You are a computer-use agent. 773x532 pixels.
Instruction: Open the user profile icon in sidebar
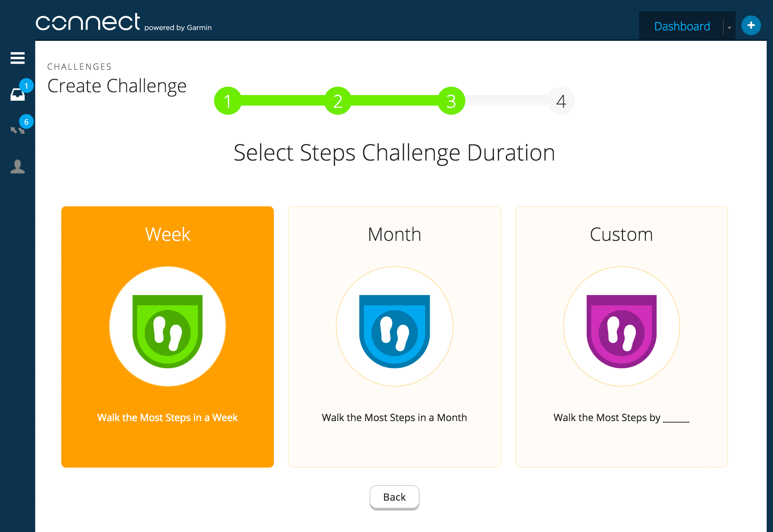click(18, 167)
